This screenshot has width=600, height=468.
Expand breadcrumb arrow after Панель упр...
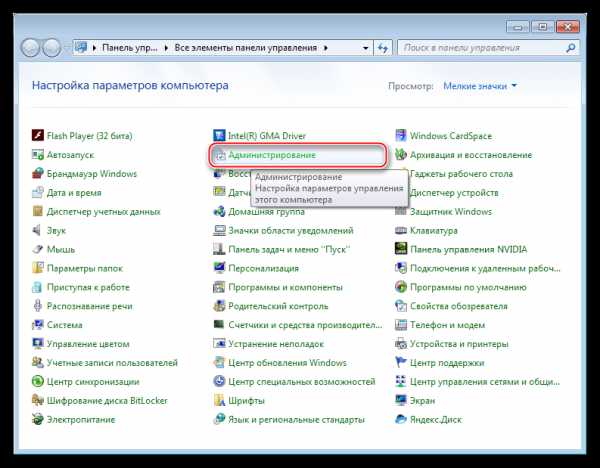click(166, 48)
